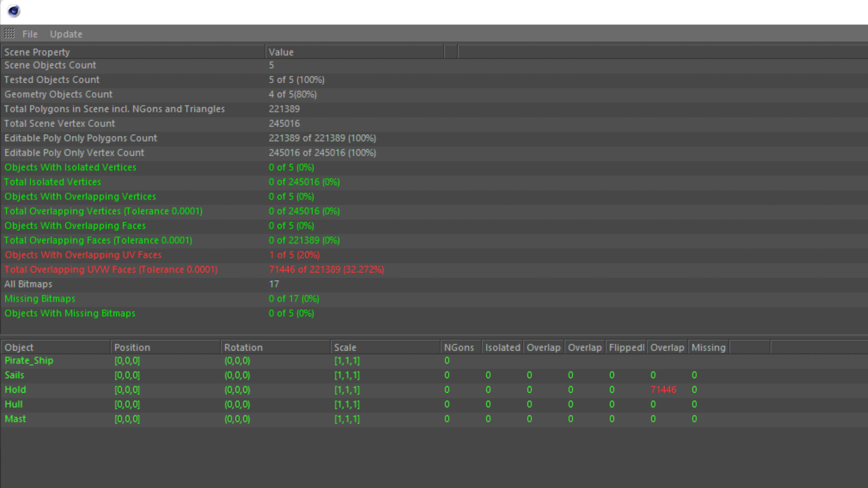Open the File menu
This screenshot has width=868, height=488.
(x=30, y=34)
